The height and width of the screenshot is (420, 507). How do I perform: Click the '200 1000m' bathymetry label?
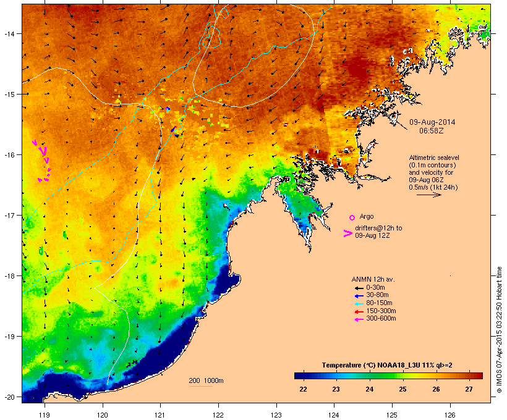206,380
